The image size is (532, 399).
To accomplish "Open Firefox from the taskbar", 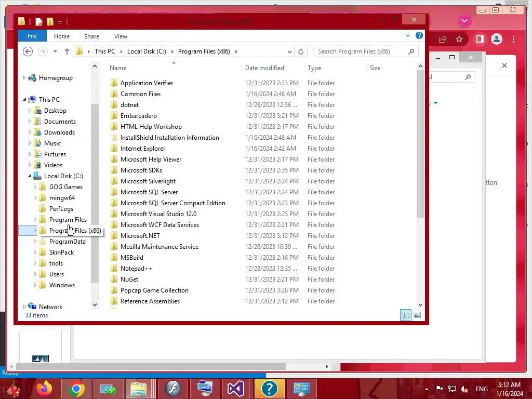I will [45, 389].
